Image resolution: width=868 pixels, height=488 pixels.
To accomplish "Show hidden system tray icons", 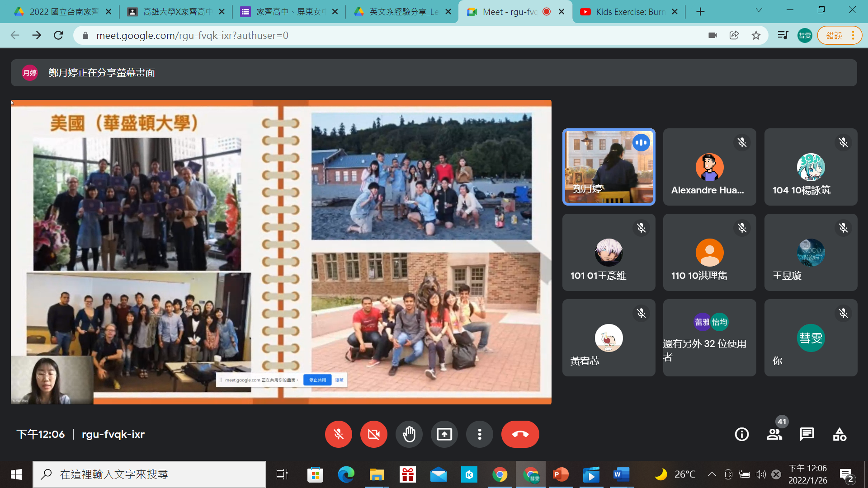I will [x=712, y=474].
